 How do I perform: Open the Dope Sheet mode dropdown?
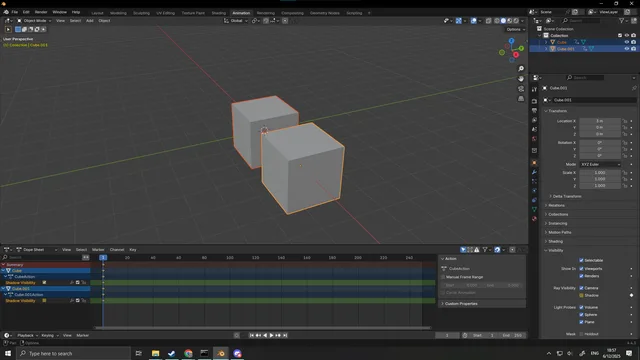coord(37,250)
